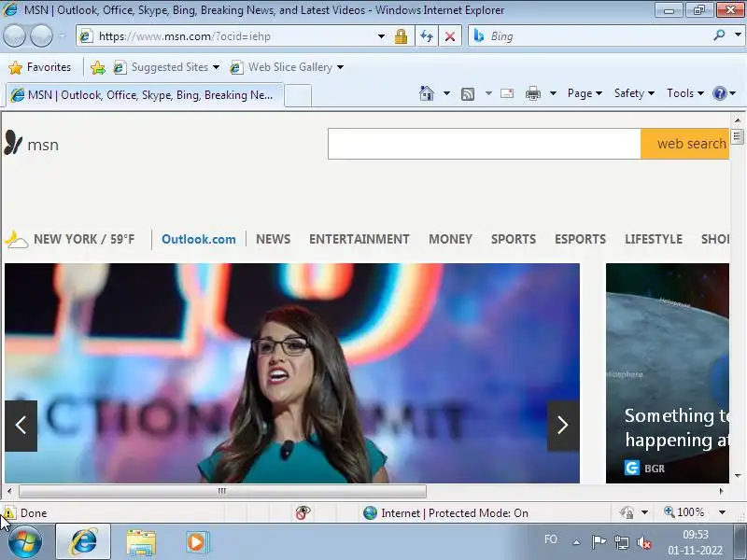This screenshot has width=747, height=560.
Task: Go to the MONEY section
Action: pyautogui.click(x=450, y=239)
